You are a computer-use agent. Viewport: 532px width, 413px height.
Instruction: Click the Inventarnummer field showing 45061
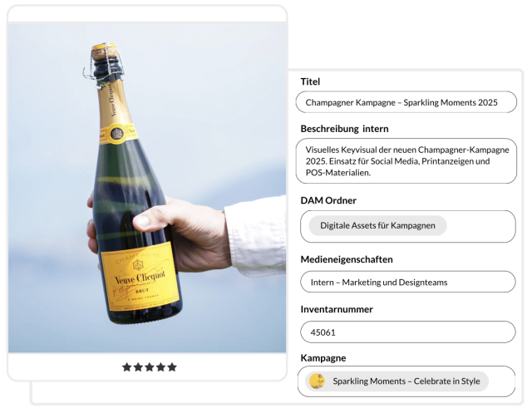(408, 332)
